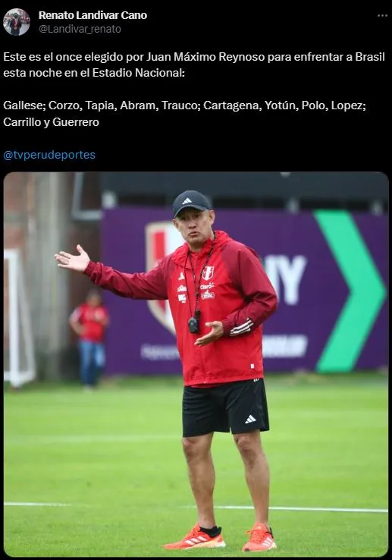The image size is (392, 560).
Task: Click the stopwatch hanging from the coach's neck
Action: coord(193,324)
